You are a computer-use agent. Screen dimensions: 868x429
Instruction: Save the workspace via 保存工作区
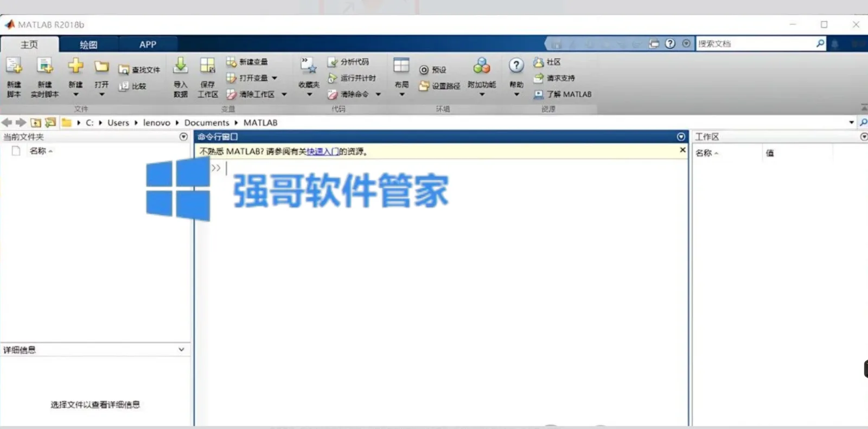tap(207, 78)
